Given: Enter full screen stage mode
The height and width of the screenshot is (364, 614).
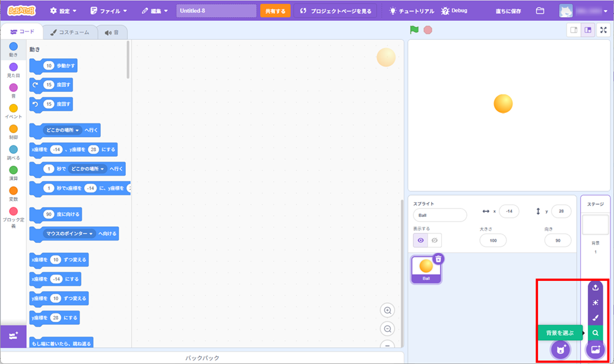Looking at the screenshot, I should (603, 30).
